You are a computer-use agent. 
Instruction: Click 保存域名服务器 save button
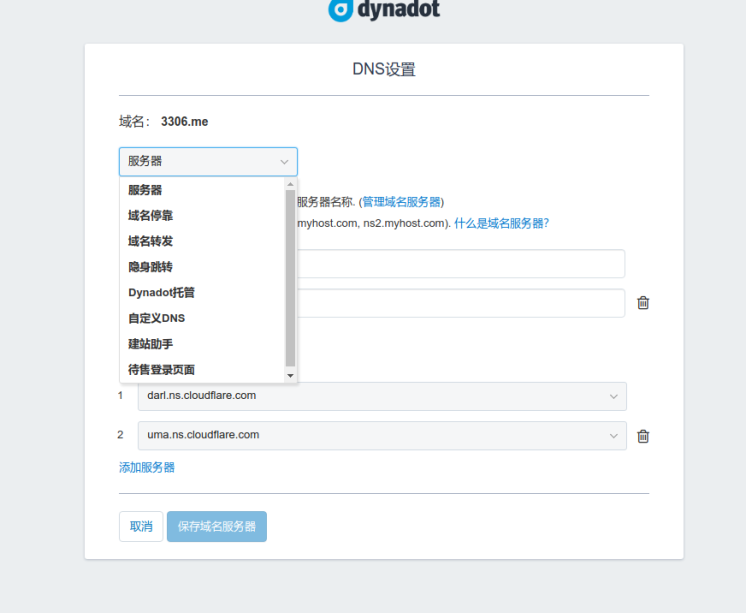pos(217,527)
